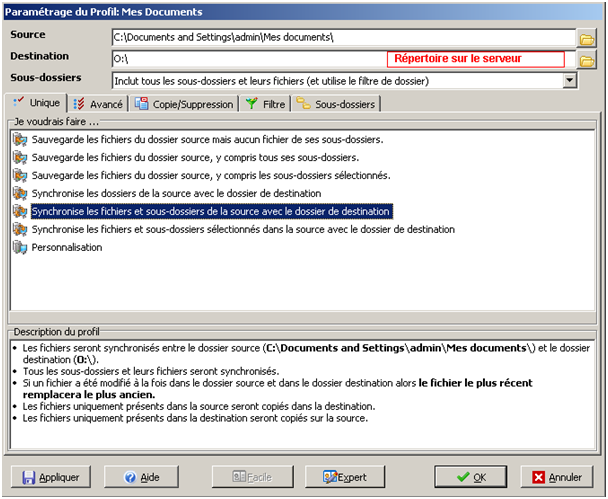Viewport: 608px width, 499px height.
Task: Click the greyed Facile mode button
Action: (252, 477)
